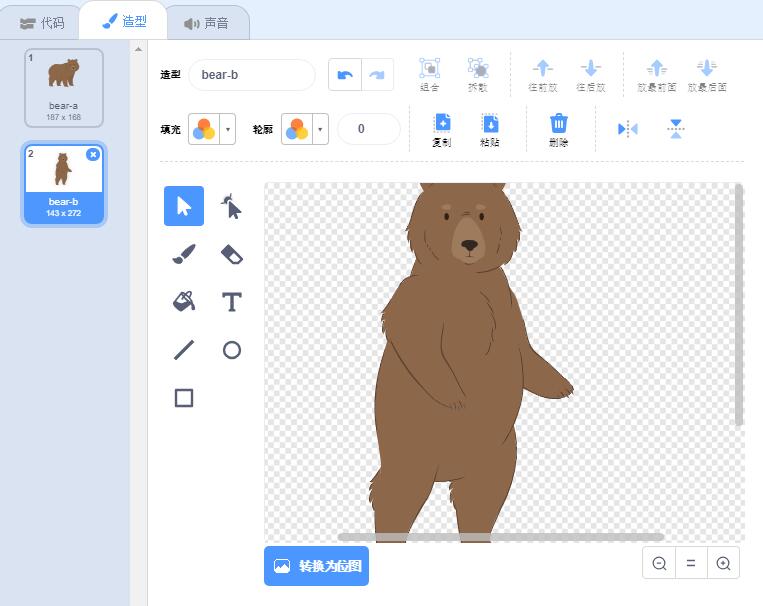This screenshot has width=763, height=606.
Task: Click the flip horizontal icon
Action: 628,129
